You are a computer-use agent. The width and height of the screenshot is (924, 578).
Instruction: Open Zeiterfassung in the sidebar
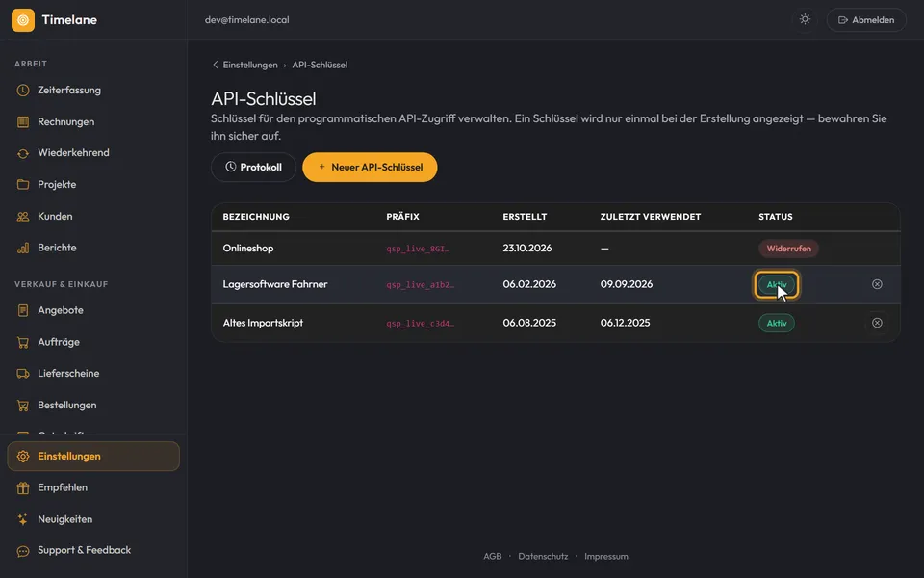tap(93, 91)
